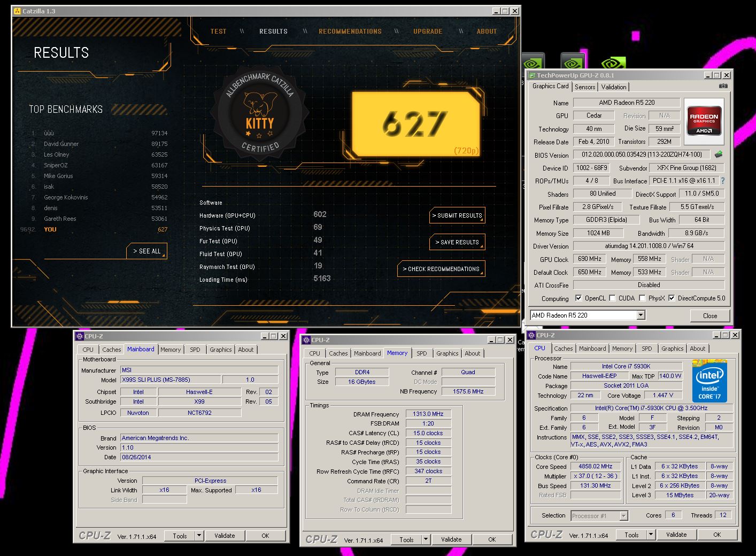Click the GPU Clock value 690 MHz
The image size is (756, 556).
590,259
